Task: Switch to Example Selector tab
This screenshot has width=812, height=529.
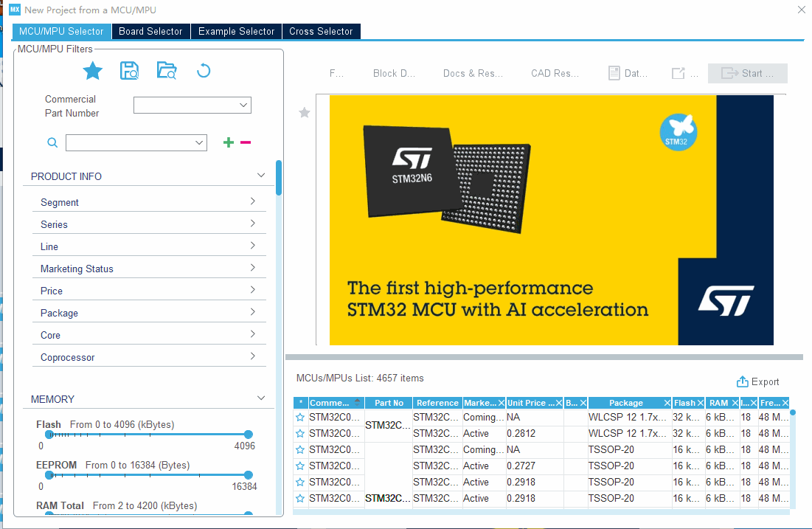Action: click(x=236, y=31)
